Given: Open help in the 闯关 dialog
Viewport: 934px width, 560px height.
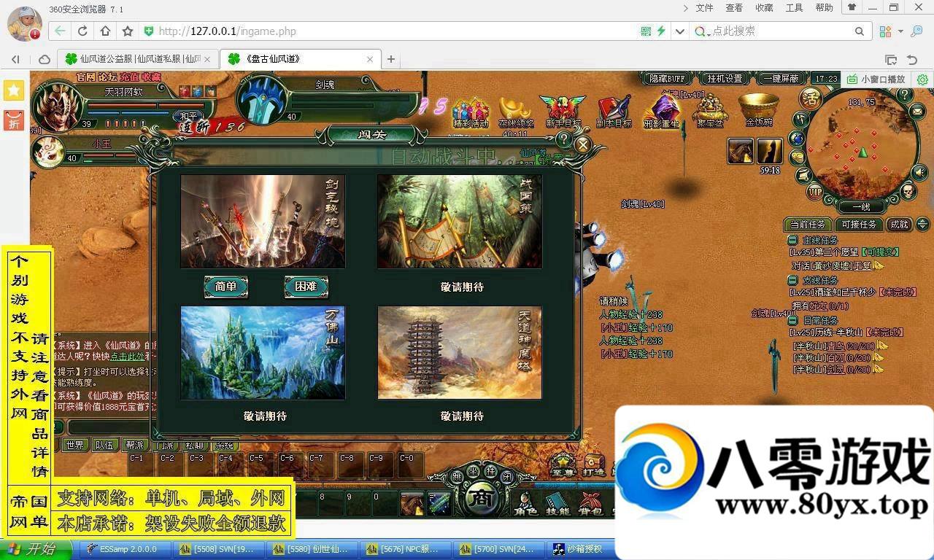Looking at the screenshot, I should pos(563,139).
